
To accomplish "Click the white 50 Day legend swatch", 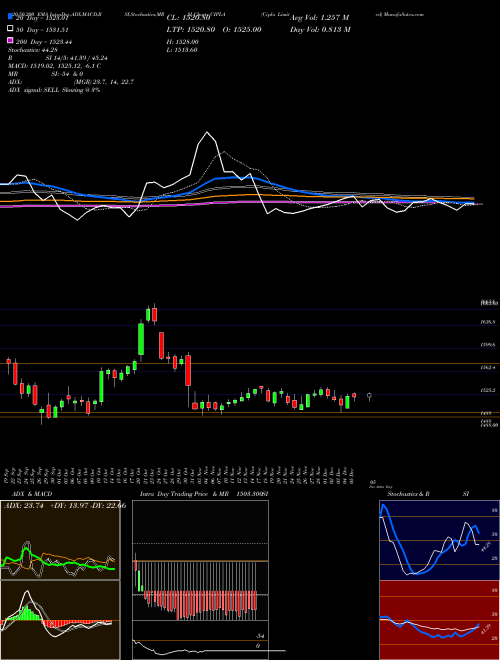I will [x=10, y=29].
